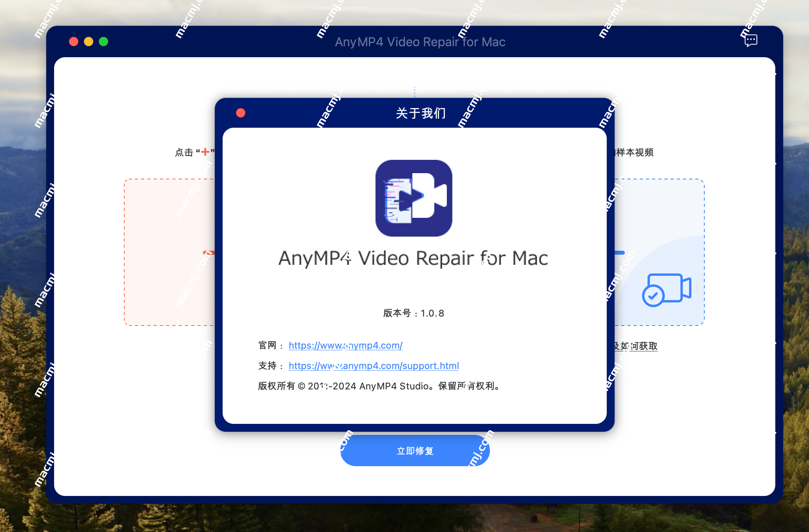
Task: Close the 关于我们 about dialog
Action: tap(241, 113)
